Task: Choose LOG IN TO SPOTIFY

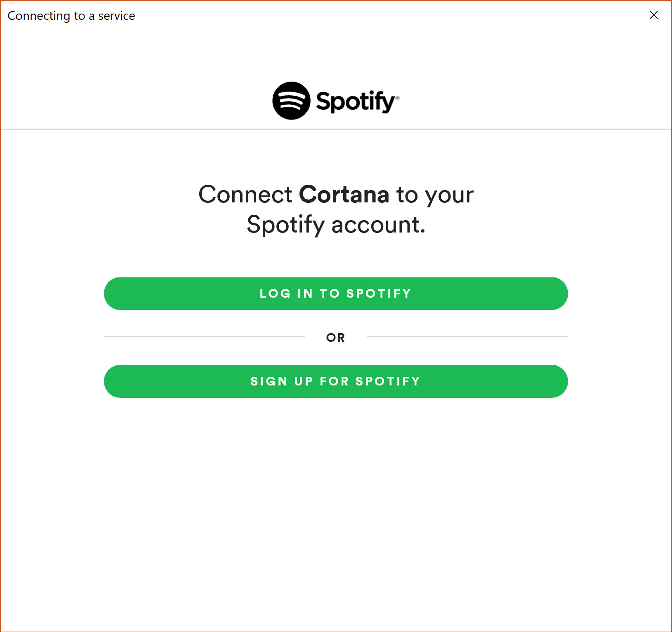Action: [336, 294]
